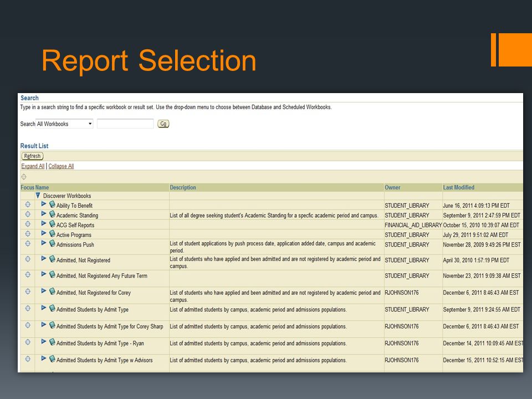Click the Expand All link
Image resolution: width=532 pixels, height=399 pixels.
33,166
